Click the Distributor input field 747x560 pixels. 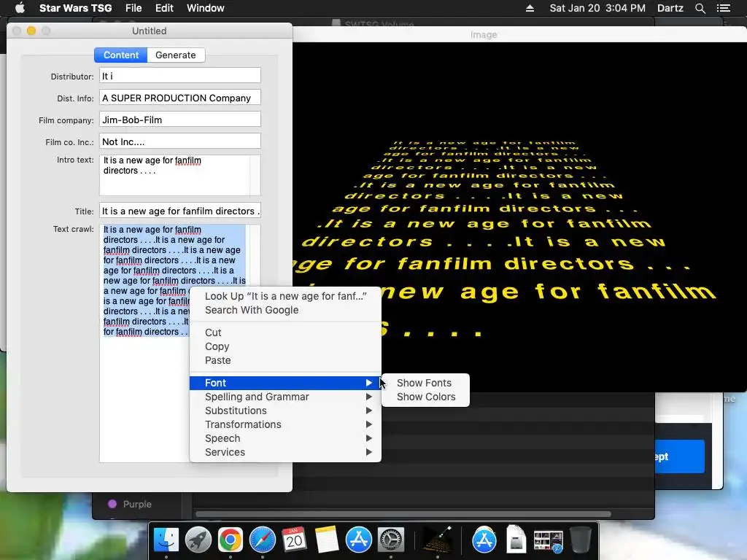click(x=179, y=75)
